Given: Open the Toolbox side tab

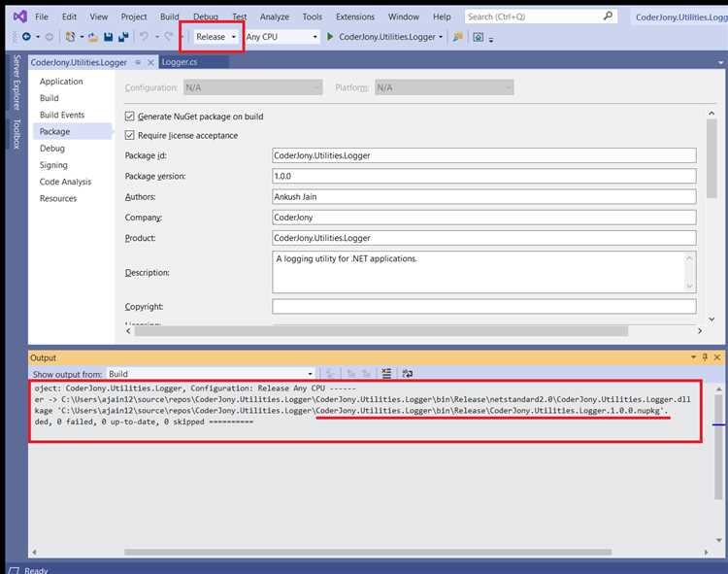Looking at the screenshot, I should (17, 133).
